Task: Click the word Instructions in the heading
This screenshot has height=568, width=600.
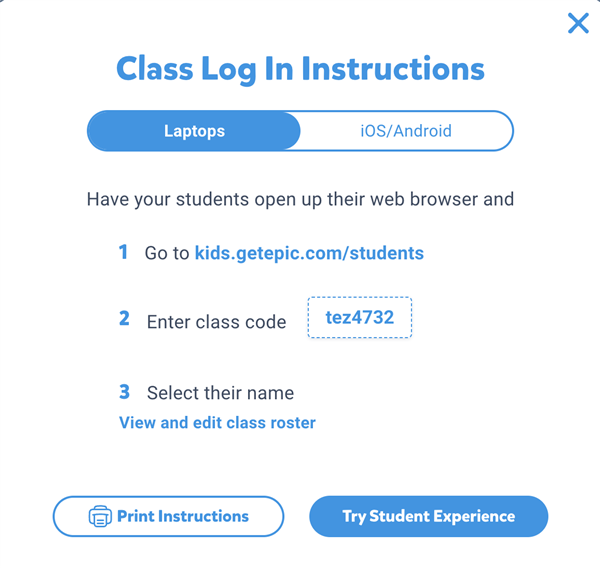Action: tap(393, 69)
